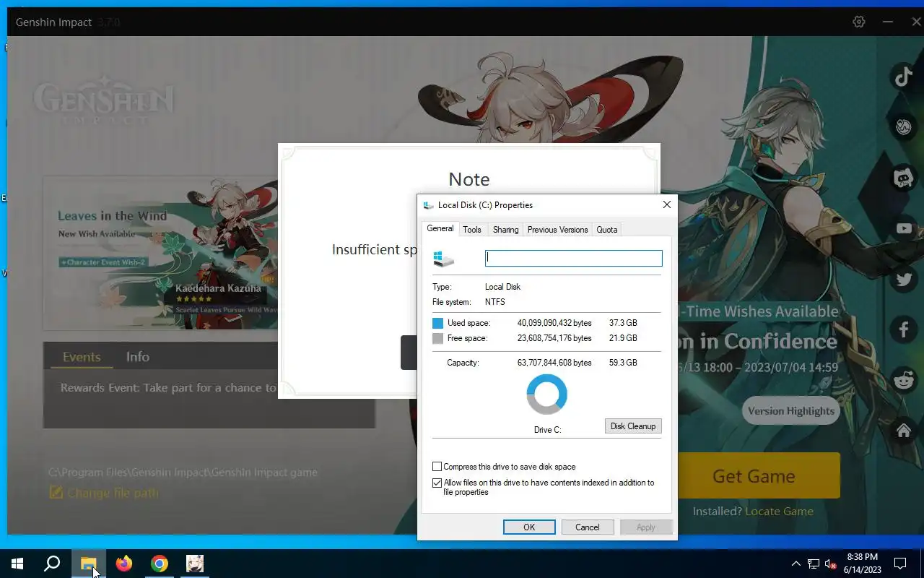Click Change file path link
The width and height of the screenshot is (924, 578).
tap(113, 493)
